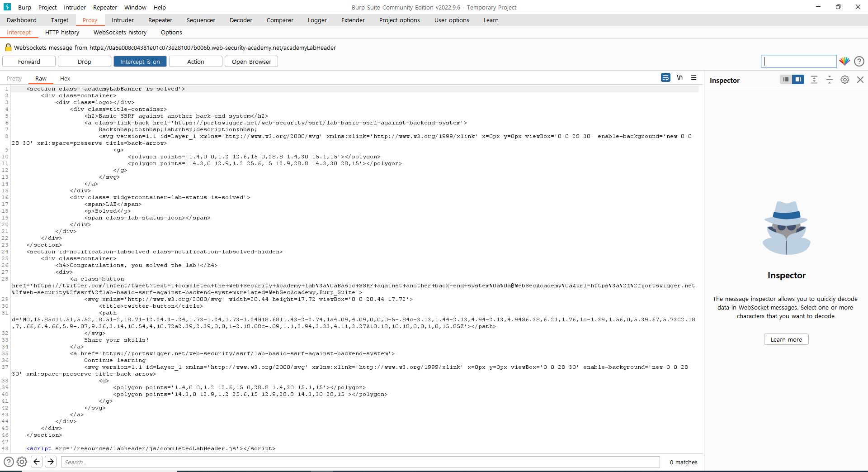Click the '0 matches' search counter
Image resolution: width=868 pixels, height=472 pixels.
click(684, 462)
